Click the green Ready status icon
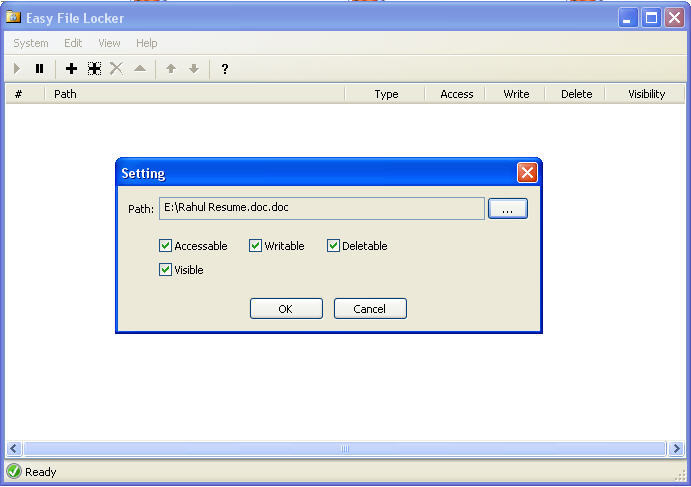The width and height of the screenshot is (691, 487). (14, 471)
